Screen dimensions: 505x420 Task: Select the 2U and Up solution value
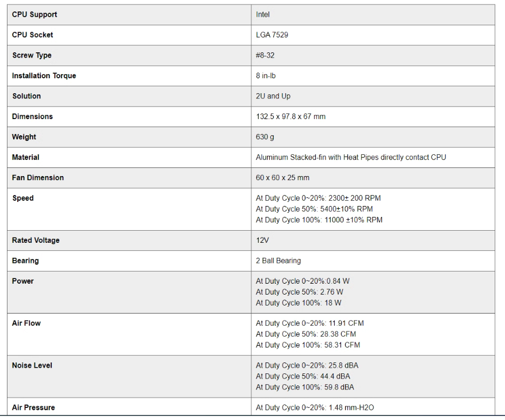tap(273, 96)
